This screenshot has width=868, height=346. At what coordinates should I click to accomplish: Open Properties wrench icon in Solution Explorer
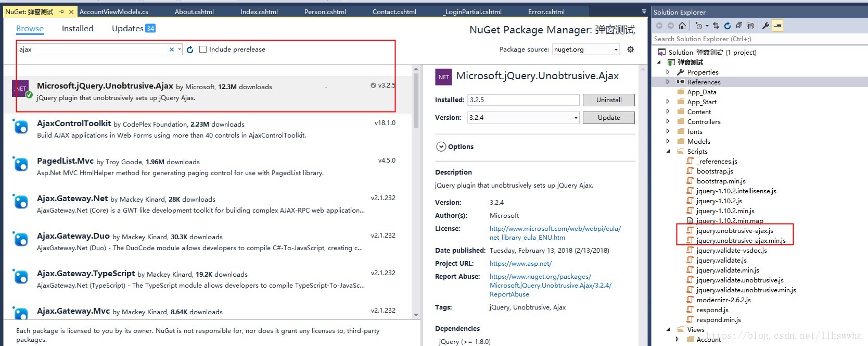tap(765, 26)
